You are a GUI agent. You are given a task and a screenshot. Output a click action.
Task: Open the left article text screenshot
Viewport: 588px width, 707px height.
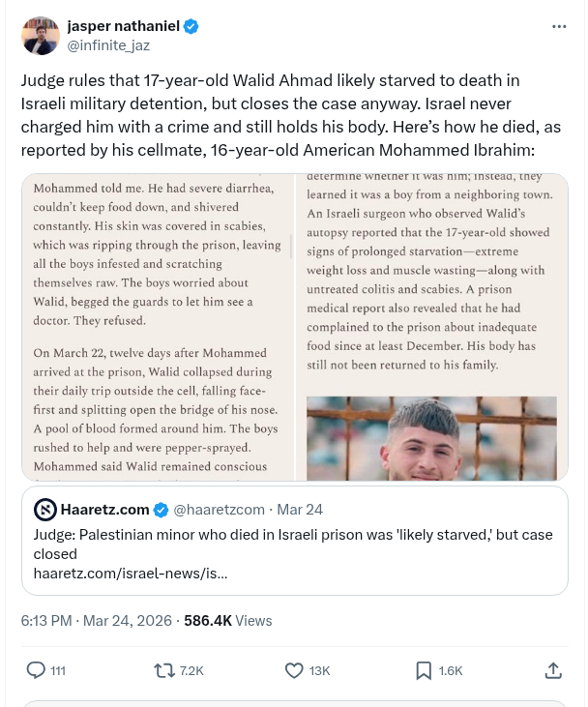158,327
